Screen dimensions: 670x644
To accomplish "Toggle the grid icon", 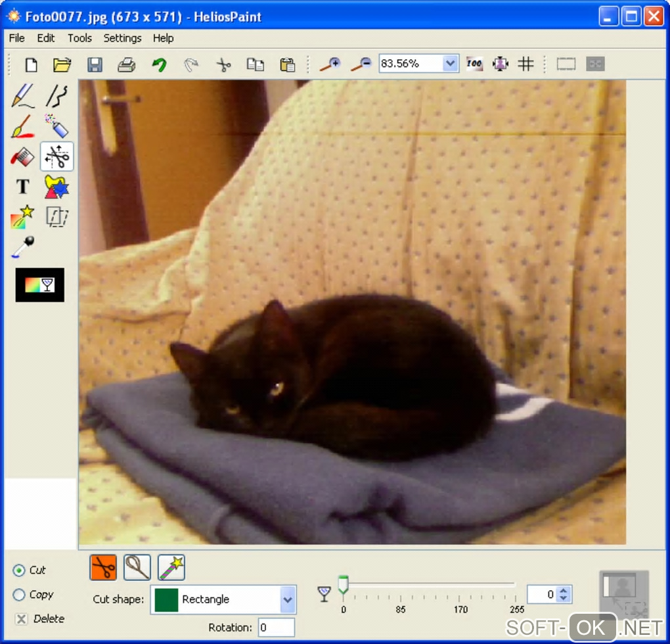I will pyautogui.click(x=525, y=64).
